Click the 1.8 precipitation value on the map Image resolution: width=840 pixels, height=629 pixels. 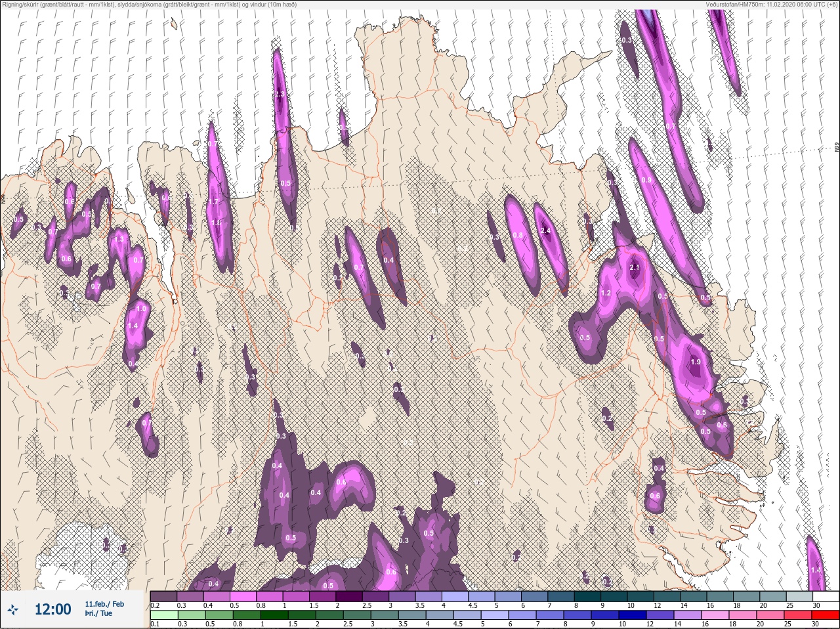click(215, 223)
